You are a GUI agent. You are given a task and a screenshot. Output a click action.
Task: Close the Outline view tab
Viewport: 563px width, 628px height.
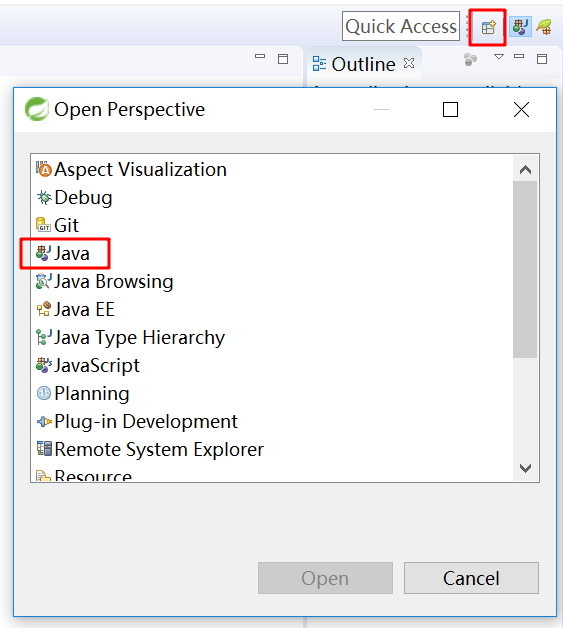click(x=409, y=63)
